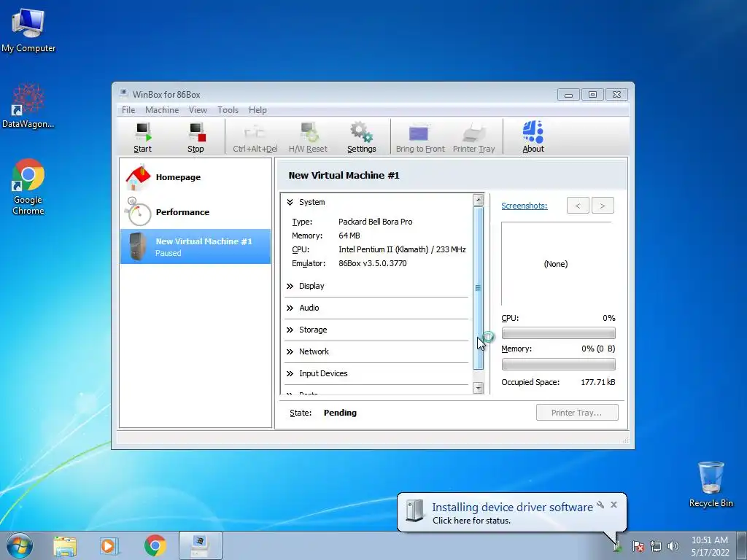Click the screenshot preview area showing (None)
The width and height of the screenshot is (747, 560).
(556, 263)
